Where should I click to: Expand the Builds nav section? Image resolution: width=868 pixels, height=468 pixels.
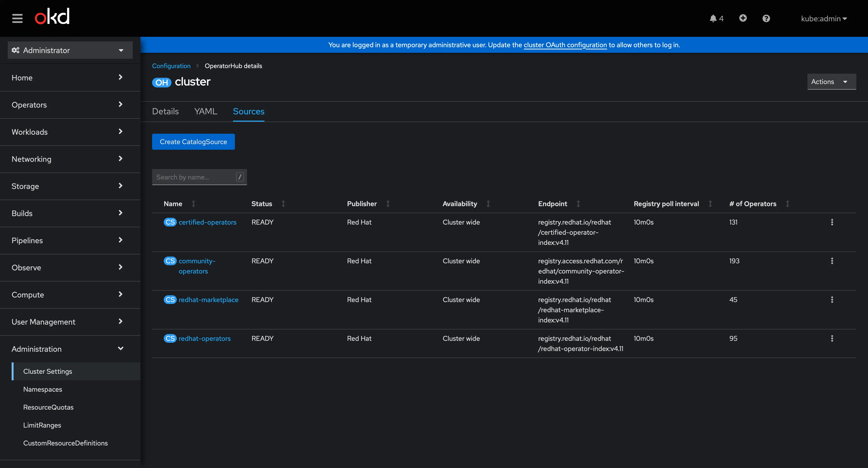70,213
